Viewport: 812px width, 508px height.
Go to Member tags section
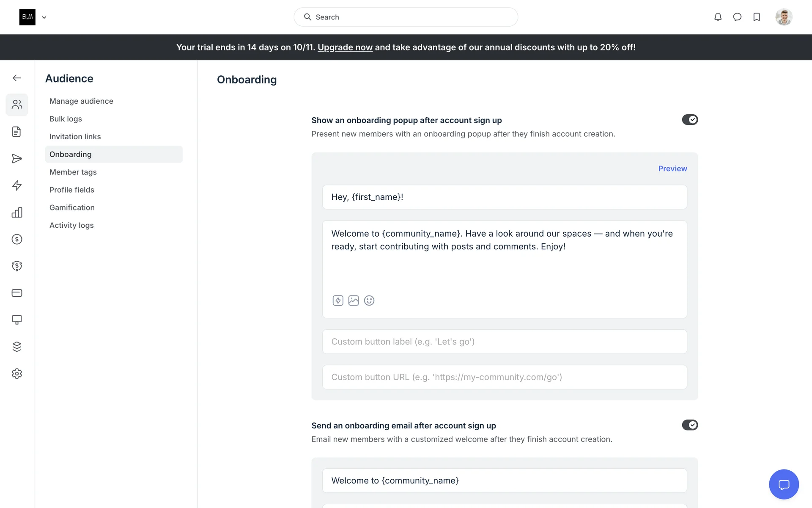point(73,172)
